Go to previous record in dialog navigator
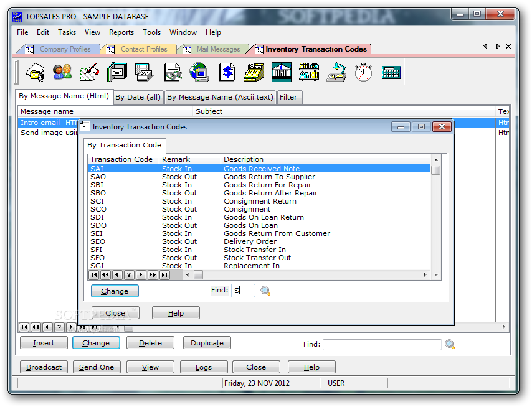Viewport: 532px width, 407px height. point(117,275)
